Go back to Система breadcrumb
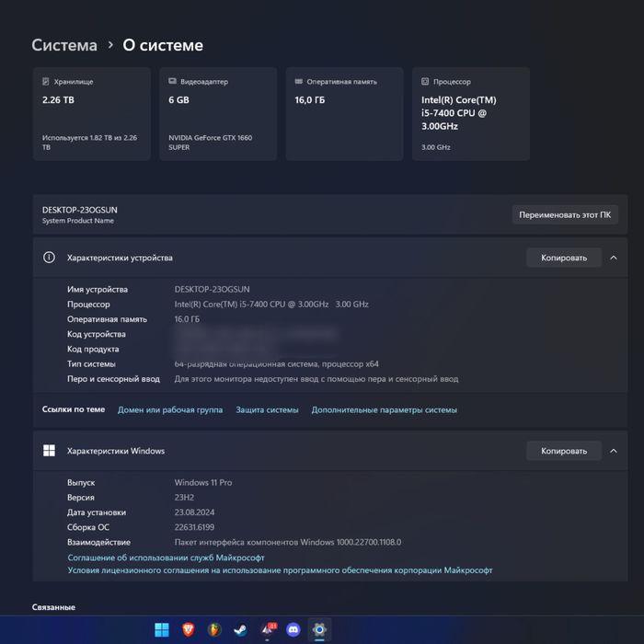Viewport: 644px width, 644px height. tap(64, 45)
